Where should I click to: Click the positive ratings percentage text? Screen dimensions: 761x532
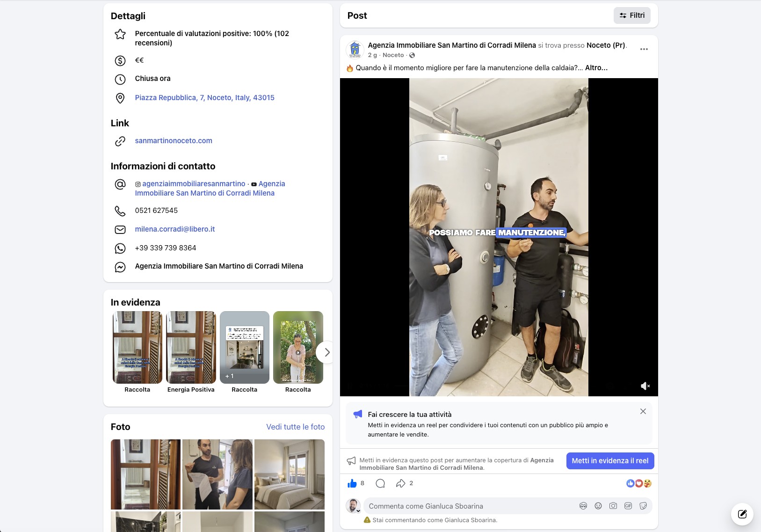(x=212, y=38)
